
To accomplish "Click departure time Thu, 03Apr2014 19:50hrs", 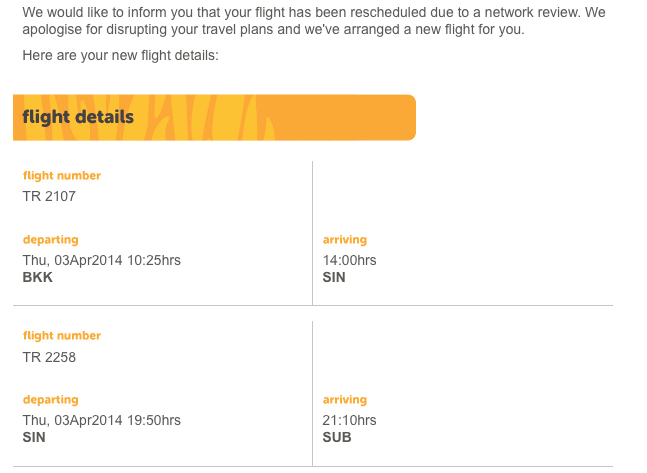I will (102, 421).
